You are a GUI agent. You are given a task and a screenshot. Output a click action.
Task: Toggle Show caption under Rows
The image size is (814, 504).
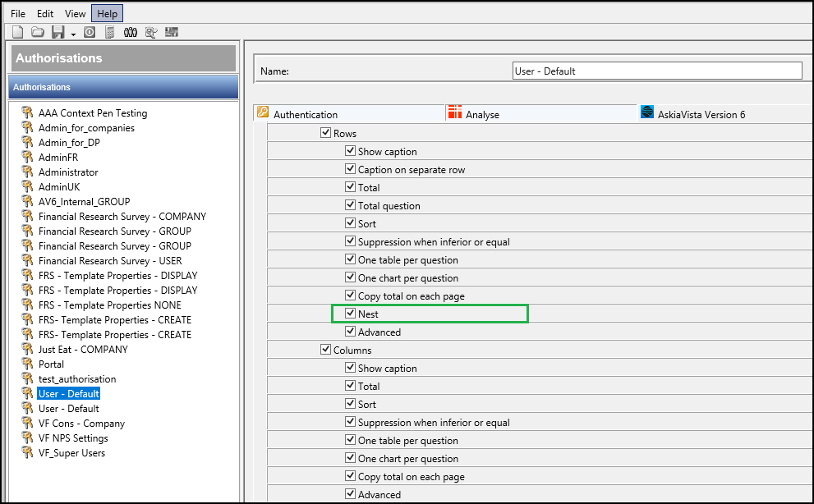tap(351, 151)
